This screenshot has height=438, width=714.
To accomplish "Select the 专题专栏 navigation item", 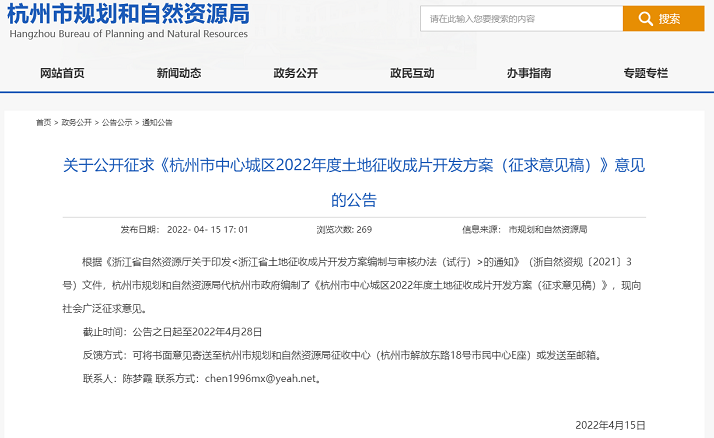I will point(645,73).
